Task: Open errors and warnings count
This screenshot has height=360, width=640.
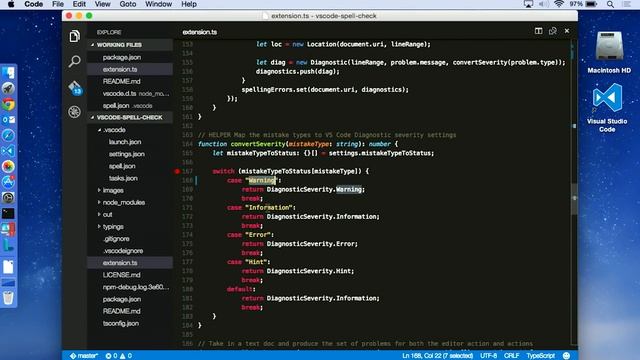Action: (118, 356)
